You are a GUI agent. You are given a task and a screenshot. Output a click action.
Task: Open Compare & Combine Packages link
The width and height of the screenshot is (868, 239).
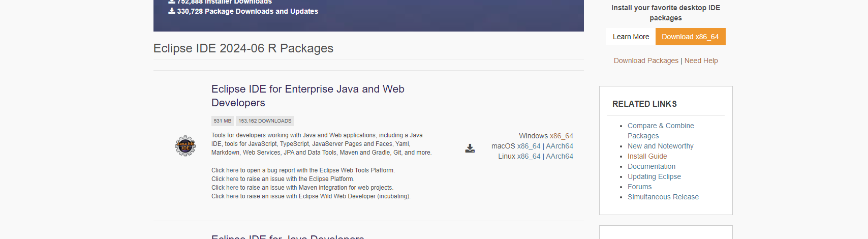(660, 126)
